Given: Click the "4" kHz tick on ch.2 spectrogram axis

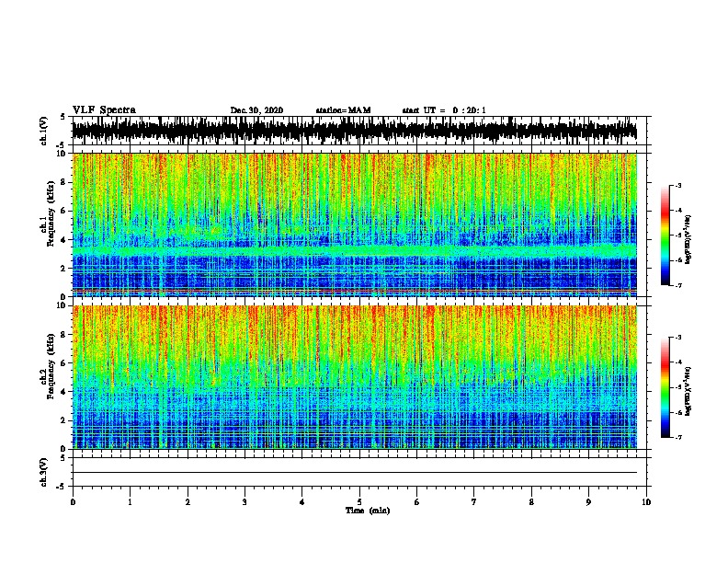Looking at the screenshot, I should click(x=63, y=392).
